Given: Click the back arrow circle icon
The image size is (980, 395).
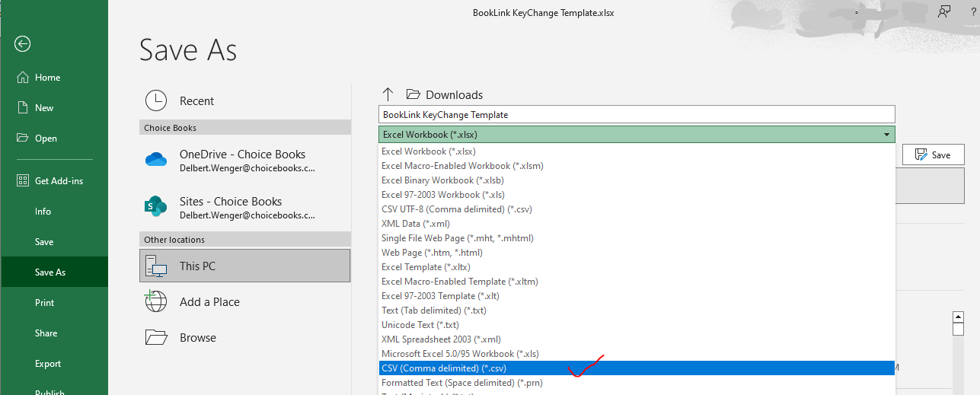Looking at the screenshot, I should pyautogui.click(x=23, y=43).
